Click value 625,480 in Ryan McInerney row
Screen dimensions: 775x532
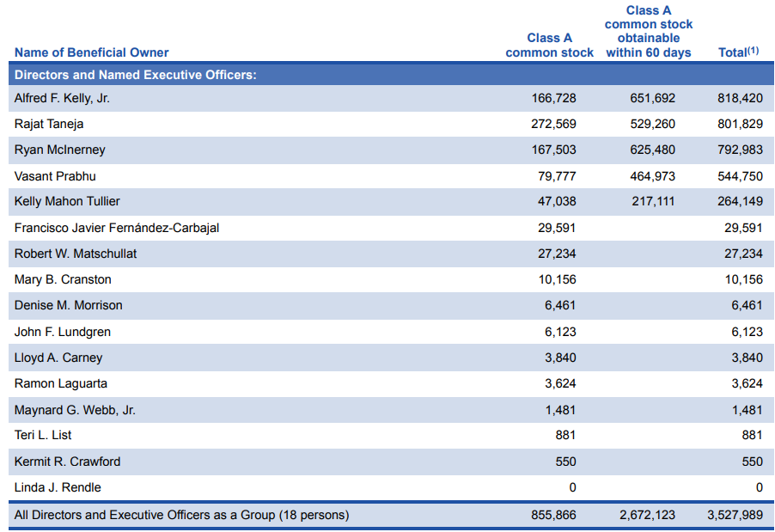[x=652, y=150]
